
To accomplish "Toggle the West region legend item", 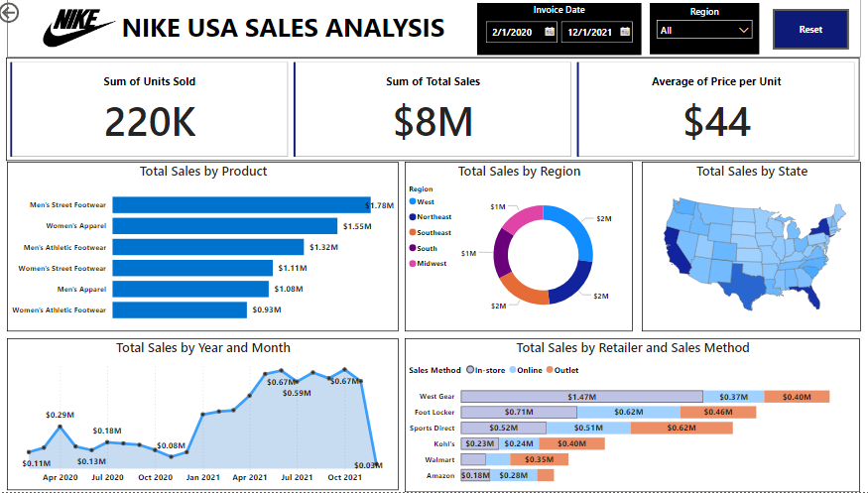I will click(425, 201).
